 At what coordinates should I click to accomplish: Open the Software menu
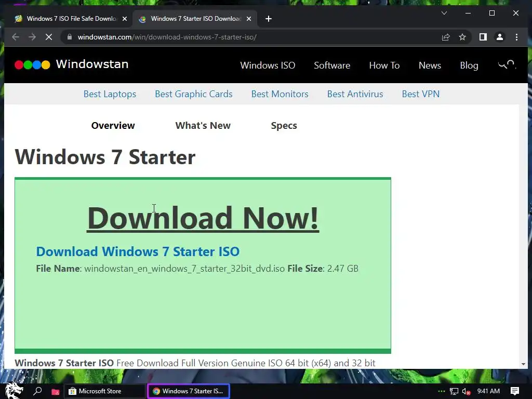point(332,65)
